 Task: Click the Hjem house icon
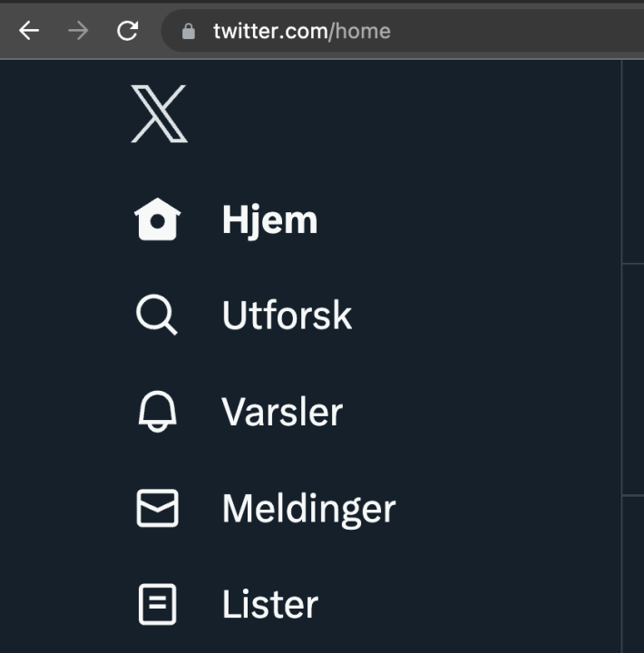point(158,220)
